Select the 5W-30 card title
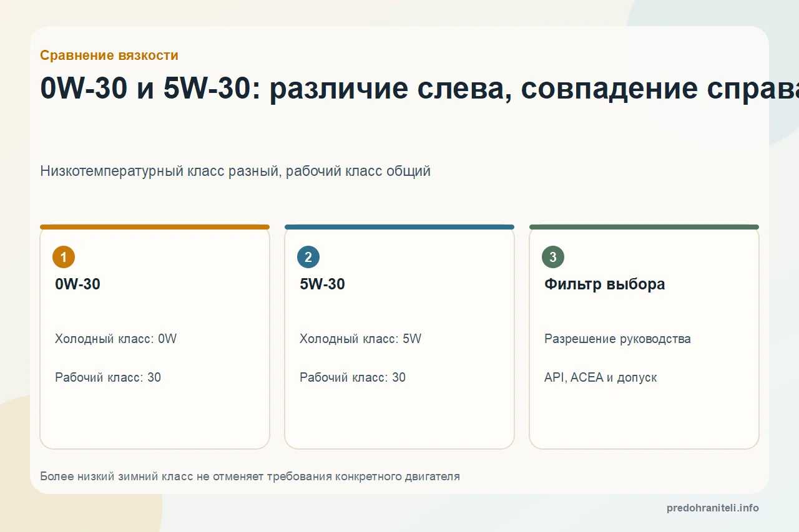This screenshot has width=799, height=532. coord(323,284)
